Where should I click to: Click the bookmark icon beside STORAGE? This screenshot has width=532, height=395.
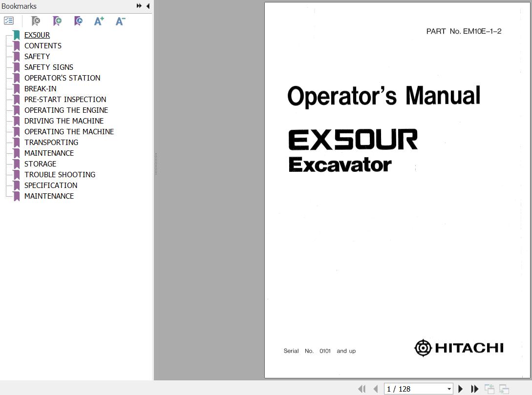tap(17, 164)
